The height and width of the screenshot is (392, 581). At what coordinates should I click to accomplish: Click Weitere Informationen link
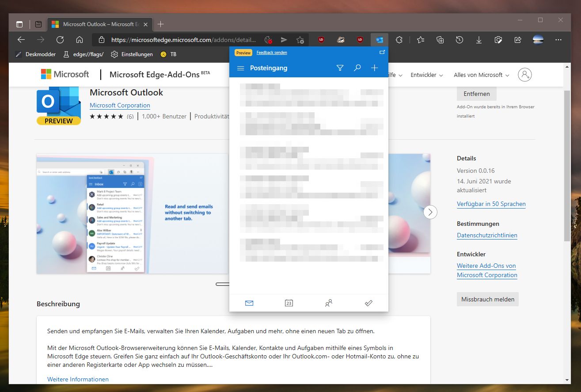[78, 379]
